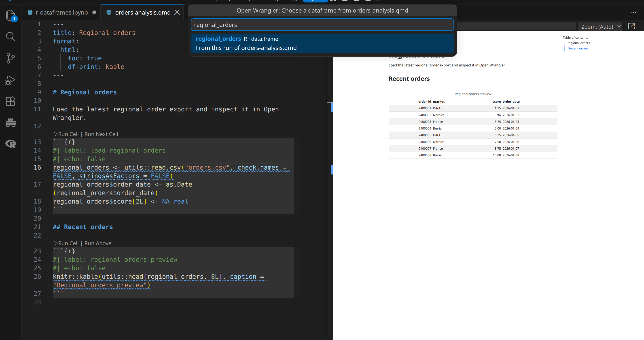Viewport: 644px width, 340px height.
Task: Click the score column header in preview table
Action: click(x=496, y=102)
